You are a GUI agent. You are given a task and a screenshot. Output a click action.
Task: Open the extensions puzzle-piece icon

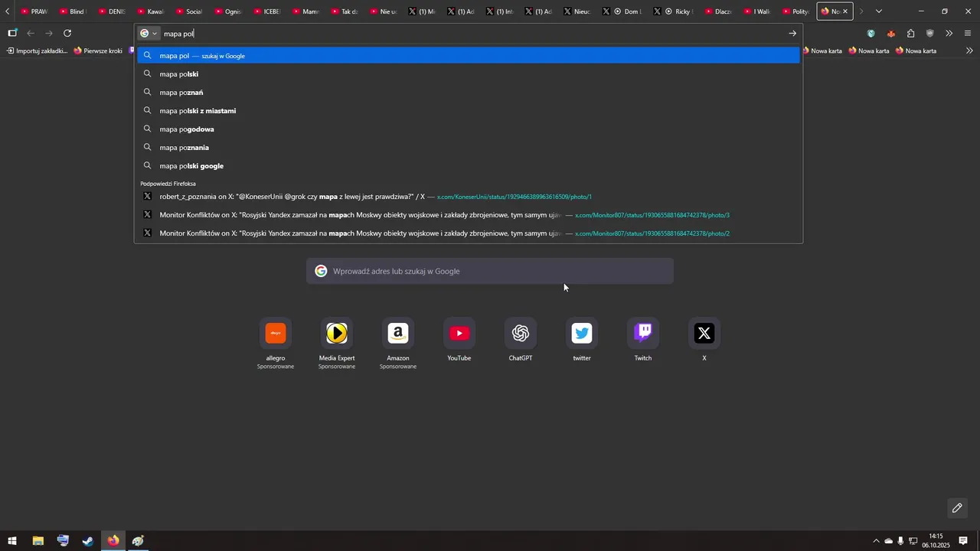(910, 33)
